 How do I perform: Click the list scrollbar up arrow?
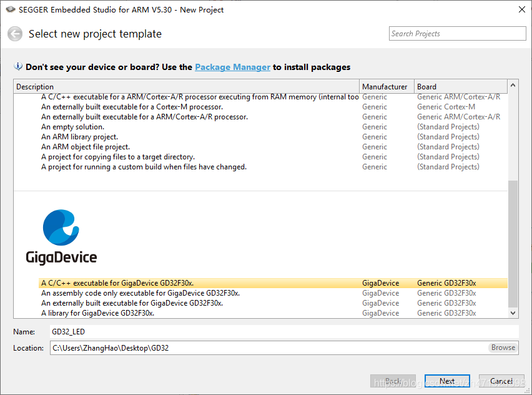[x=513, y=85]
